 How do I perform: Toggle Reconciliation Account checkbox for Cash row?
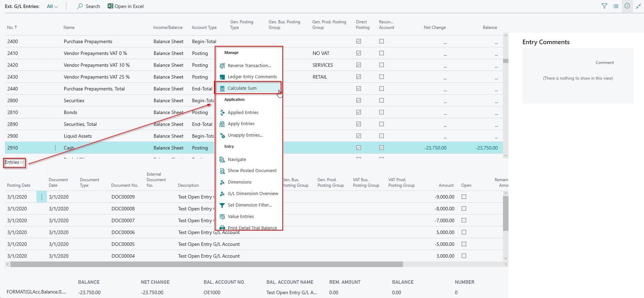point(381,148)
